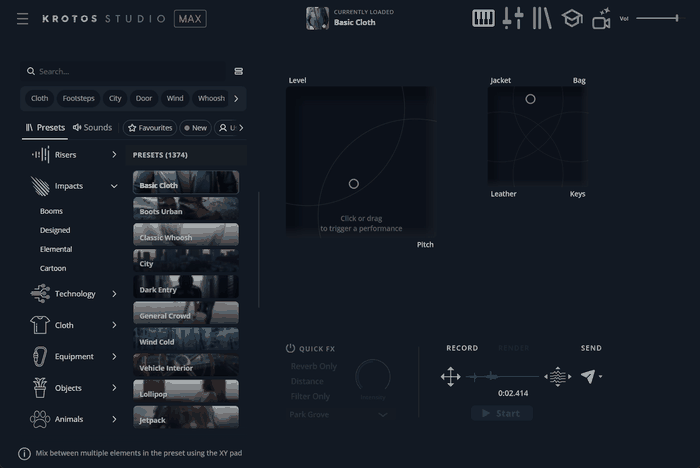Toggle the User filter chip
This screenshot has width=700, height=468.
pyautogui.click(x=226, y=128)
